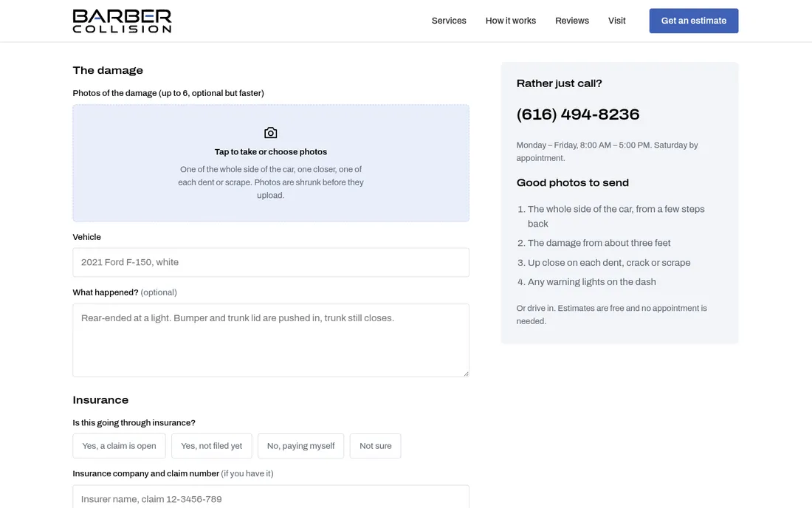812x508 pixels.
Task: Grab the text area resize handle
Action: (x=466, y=374)
